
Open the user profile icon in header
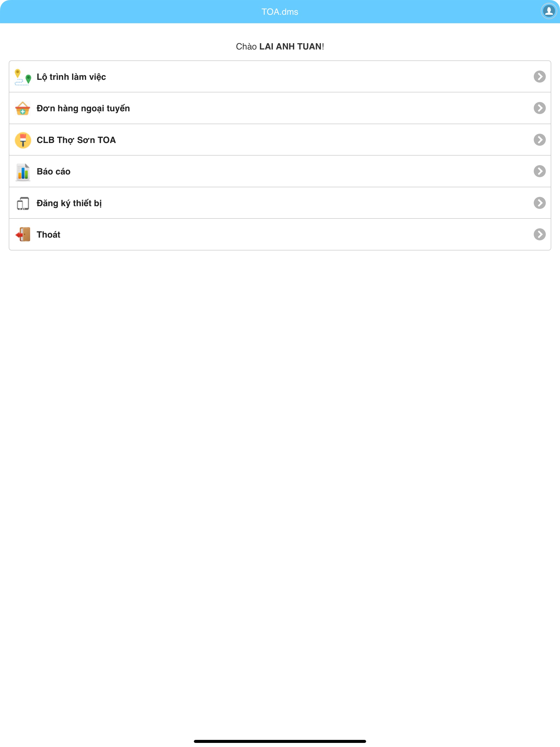(549, 11)
